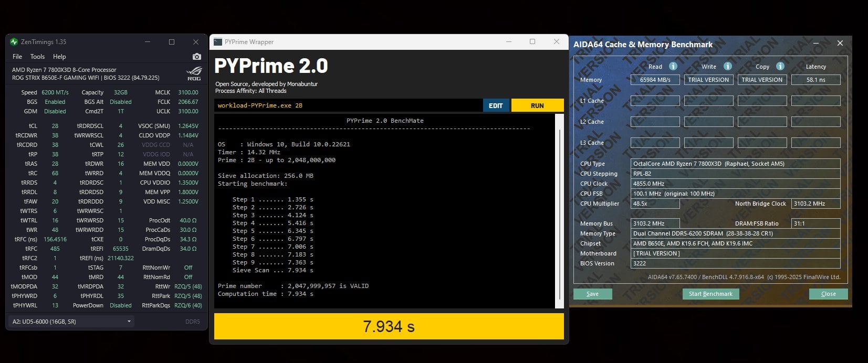Click the ZenTimings app logo icon
Screen dimensions: 868x363
pyautogui.click(x=14, y=42)
